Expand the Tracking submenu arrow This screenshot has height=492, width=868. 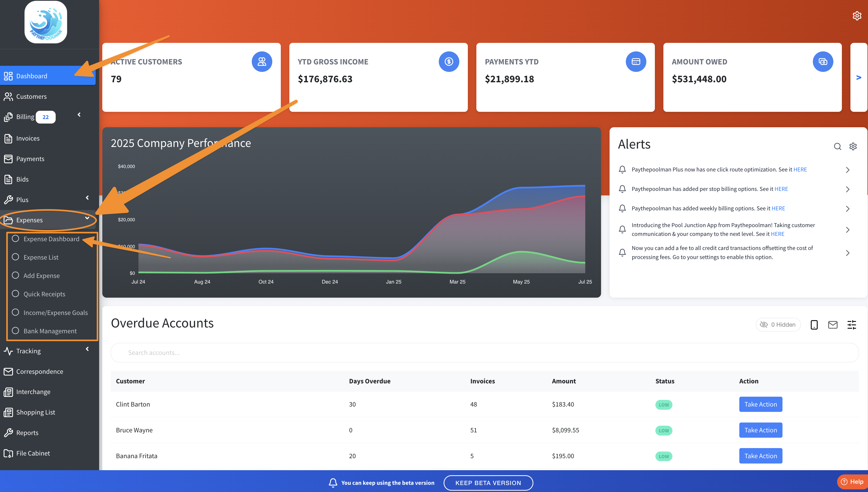(87, 349)
